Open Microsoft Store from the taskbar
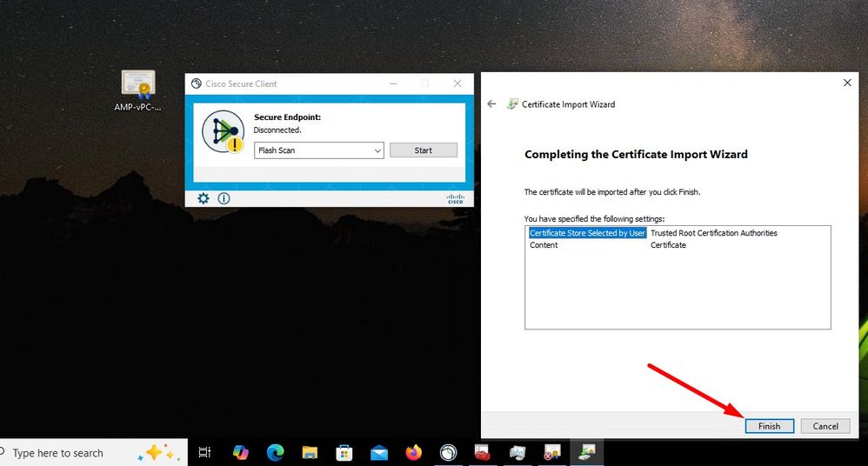868x466 pixels. pos(344,453)
